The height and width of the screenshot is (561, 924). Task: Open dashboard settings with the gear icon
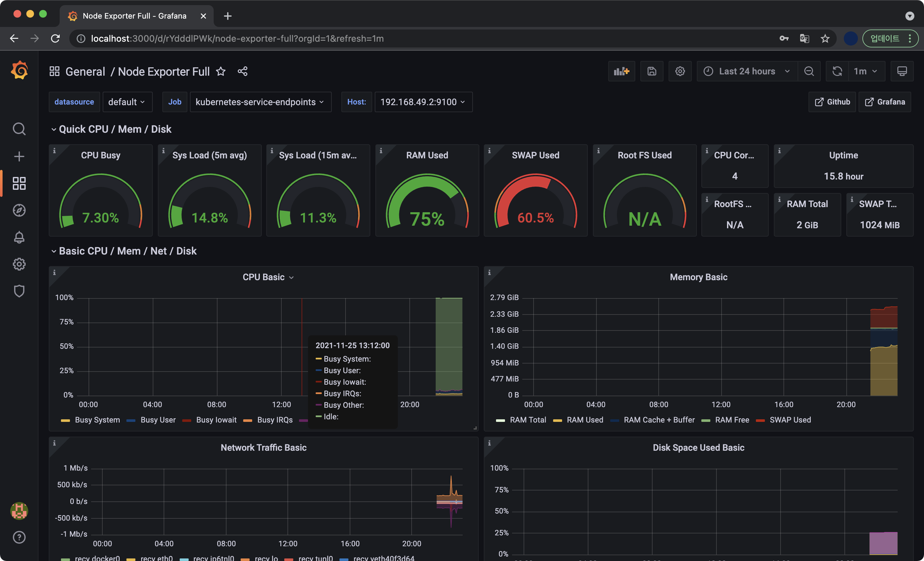(680, 71)
